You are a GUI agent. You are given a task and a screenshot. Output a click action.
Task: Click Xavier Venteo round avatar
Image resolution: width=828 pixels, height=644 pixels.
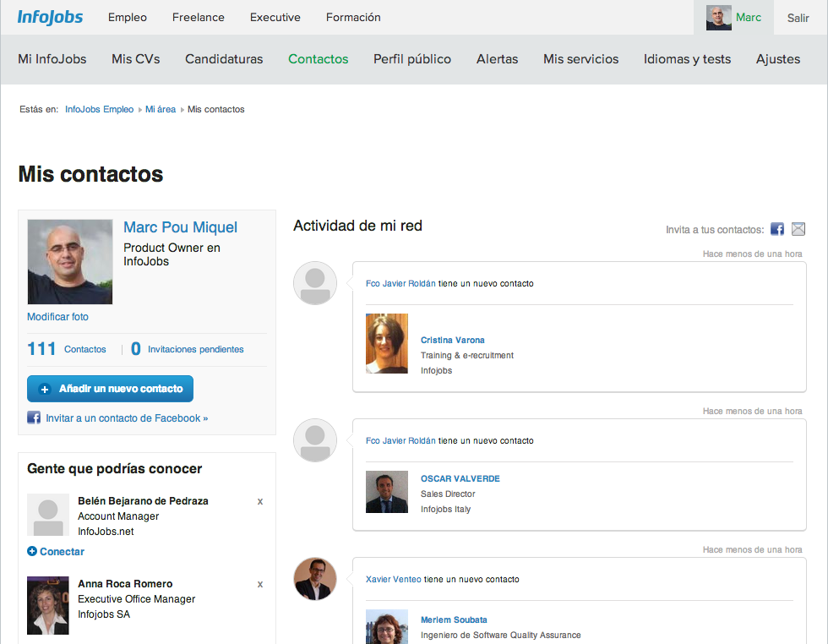314,578
